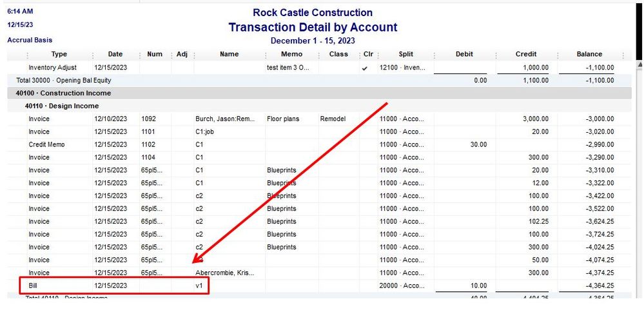Click the Type column header
The width and height of the screenshot is (644, 310).
pos(59,54)
